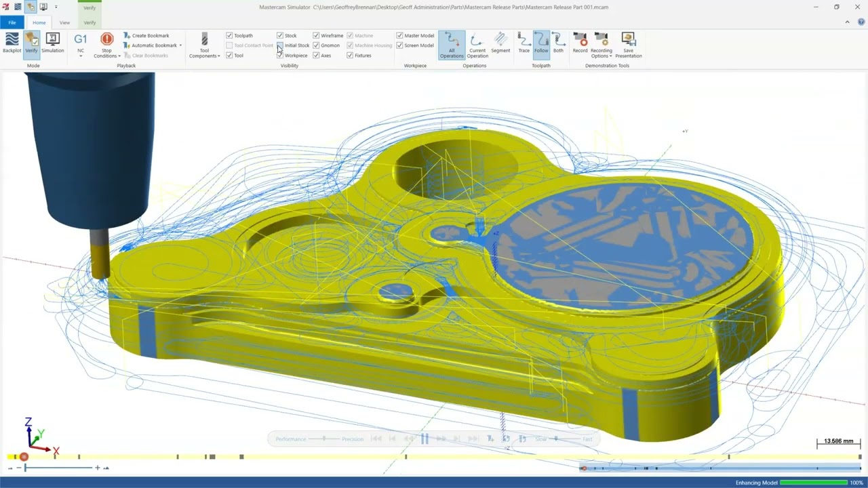
Task: Fast forward the simulation
Action: tap(441, 439)
